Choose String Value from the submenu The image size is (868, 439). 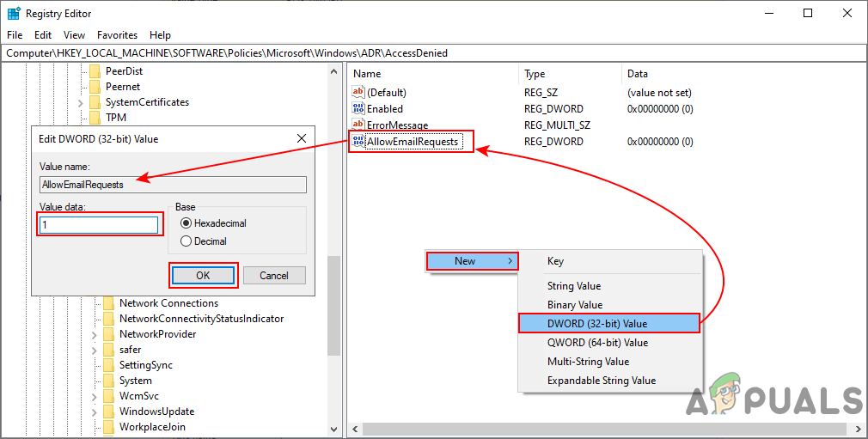(610, 286)
